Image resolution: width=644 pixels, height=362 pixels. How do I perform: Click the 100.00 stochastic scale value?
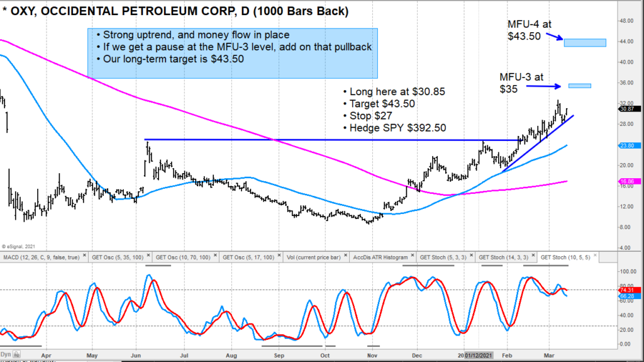click(x=628, y=271)
